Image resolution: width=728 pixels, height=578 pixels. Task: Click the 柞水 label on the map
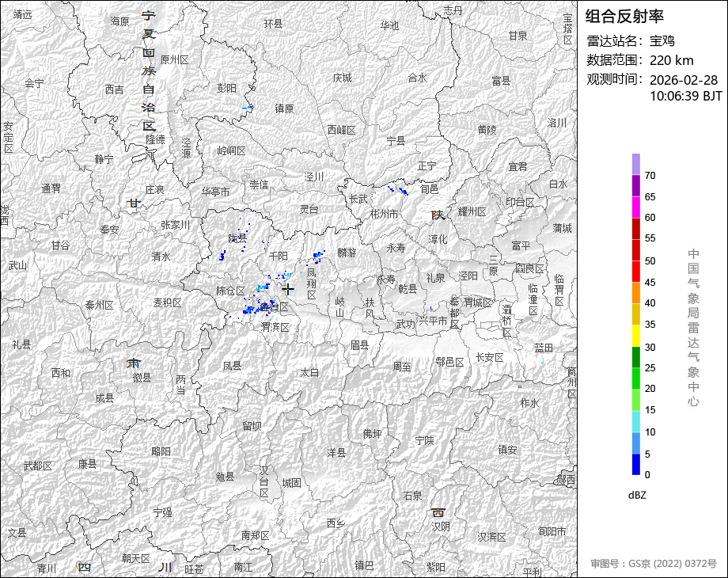tap(529, 403)
